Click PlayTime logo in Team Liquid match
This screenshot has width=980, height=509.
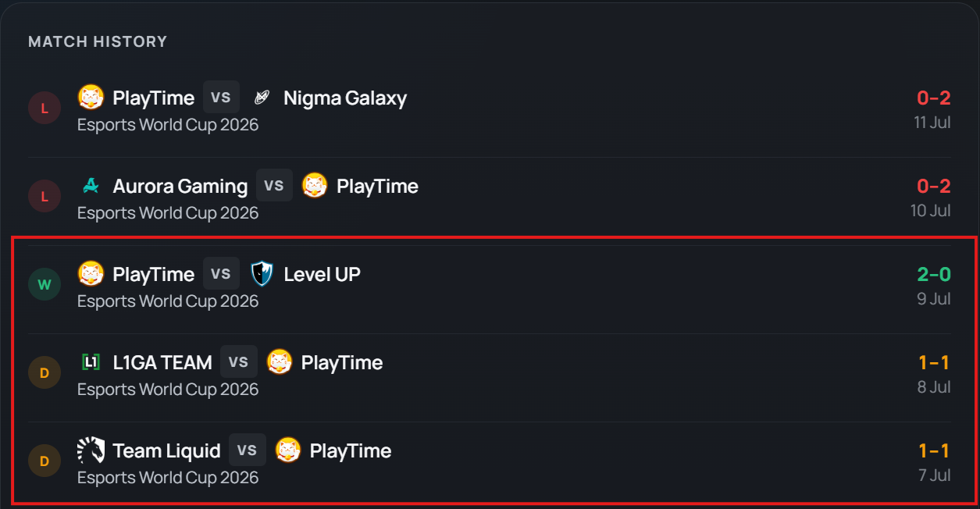click(x=288, y=450)
